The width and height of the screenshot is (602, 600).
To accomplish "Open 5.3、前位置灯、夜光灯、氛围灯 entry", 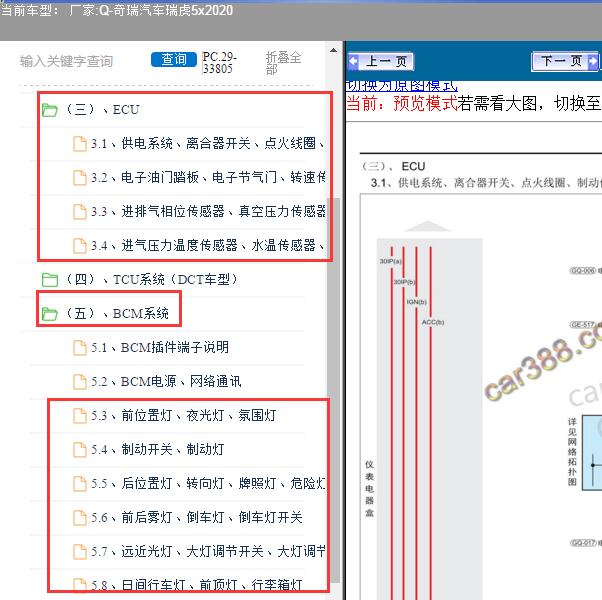I will pyautogui.click(x=184, y=415).
